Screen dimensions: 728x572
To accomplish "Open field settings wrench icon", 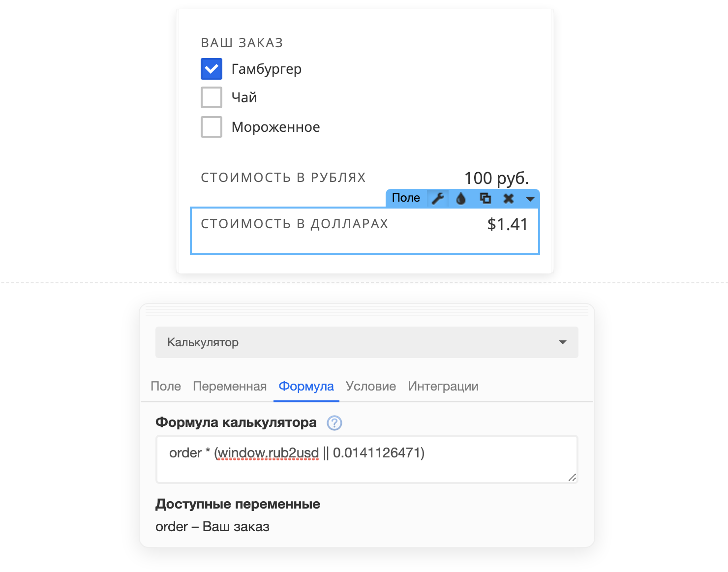I will tap(437, 198).
